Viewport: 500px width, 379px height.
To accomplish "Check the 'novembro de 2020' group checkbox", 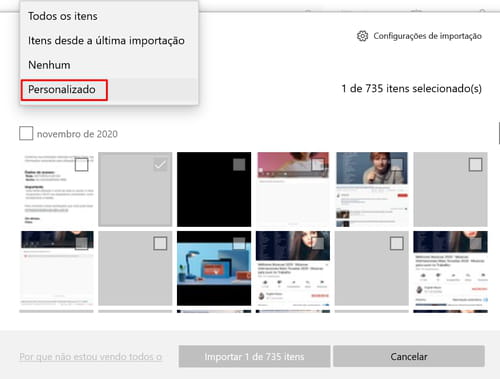I will (26, 133).
